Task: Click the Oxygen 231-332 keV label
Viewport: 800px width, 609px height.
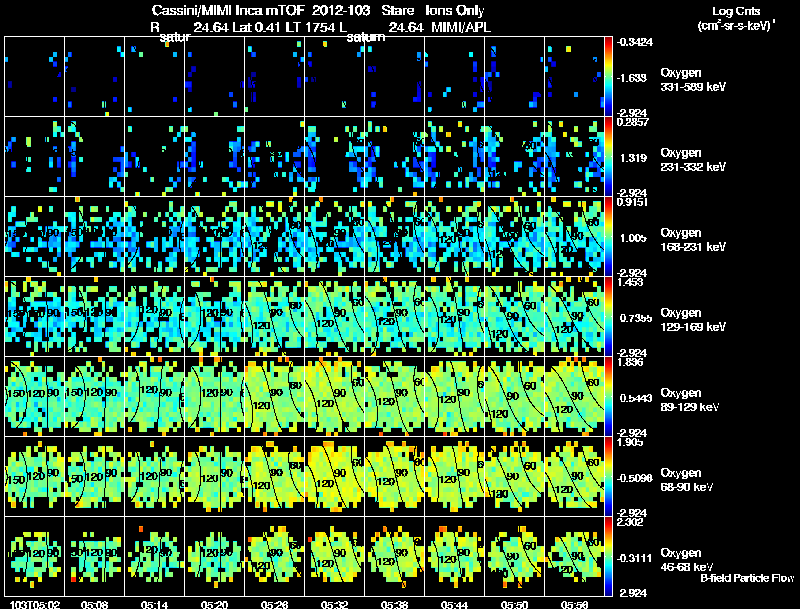Action: click(x=693, y=160)
